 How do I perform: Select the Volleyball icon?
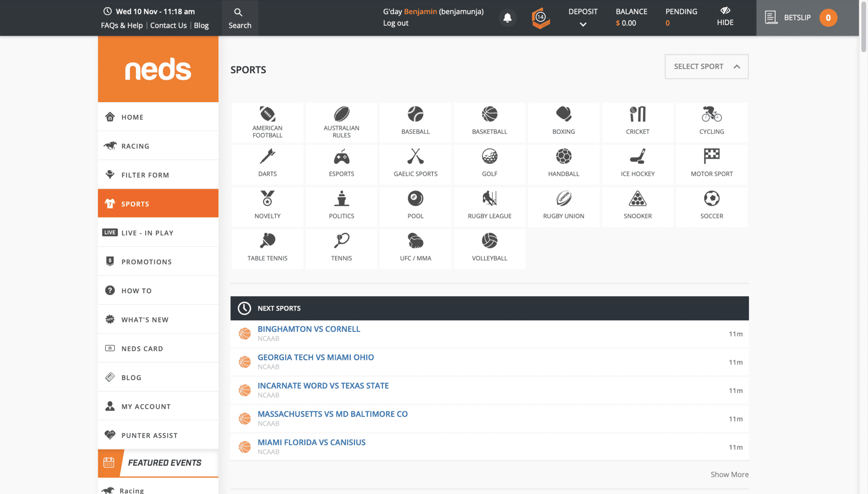click(490, 241)
